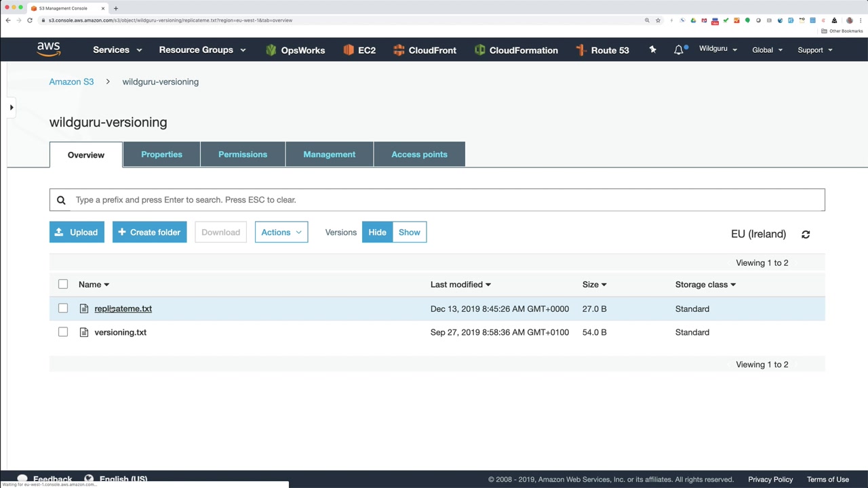Open the Wildguru account dropdown
Viewport: 868px width, 488px height.
pos(718,49)
